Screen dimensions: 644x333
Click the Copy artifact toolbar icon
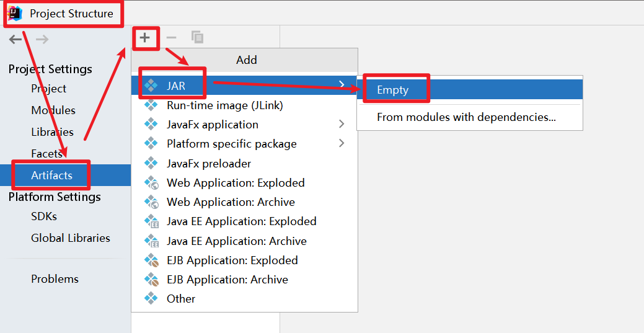[197, 38]
